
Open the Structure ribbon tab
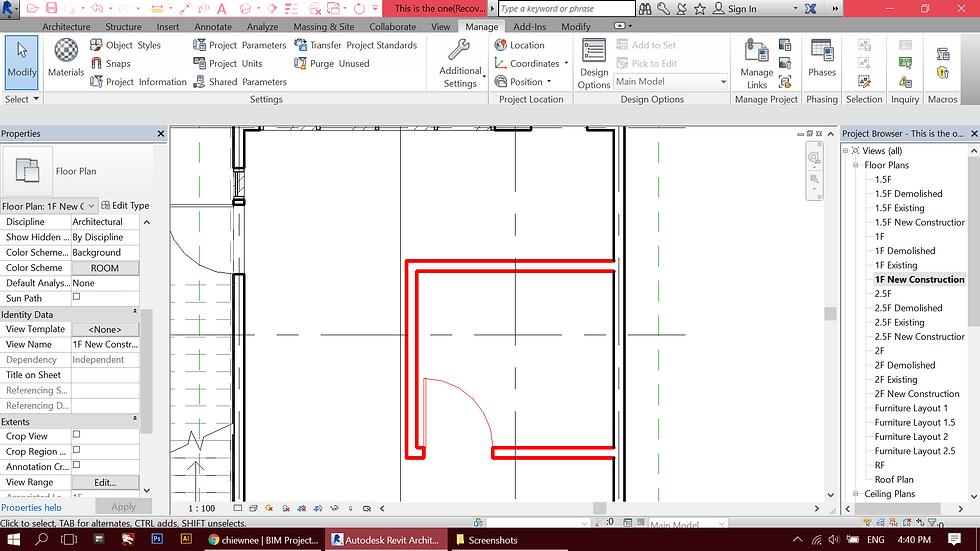click(123, 27)
